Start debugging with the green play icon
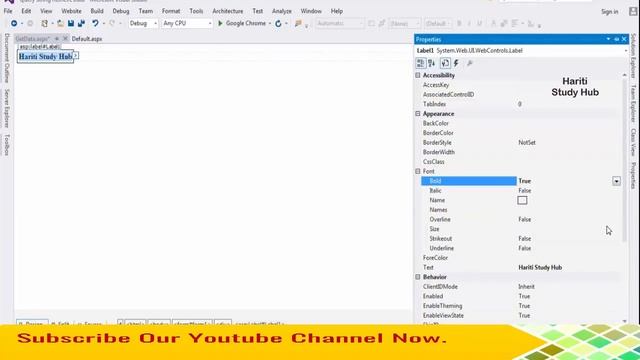This screenshot has width=640, height=360. click(220, 24)
